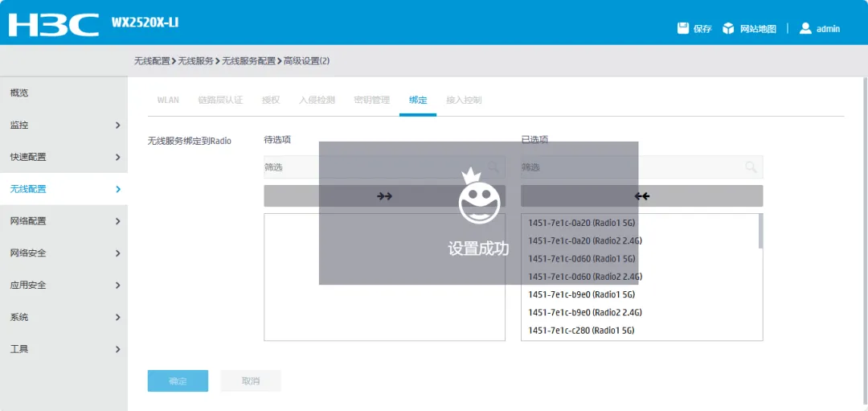Viewport: 868px width, 411px height.
Task: Open 保存 link in header
Action: click(702, 29)
